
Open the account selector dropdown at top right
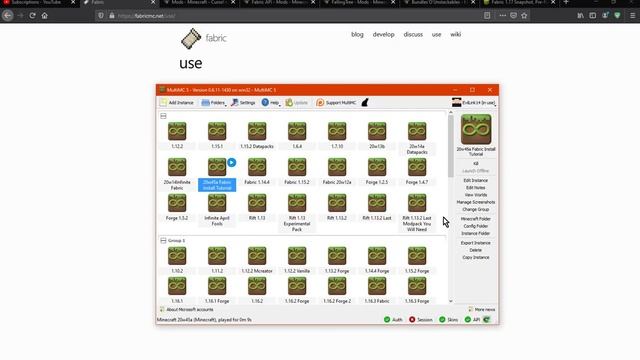pyautogui.click(x=474, y=102)
